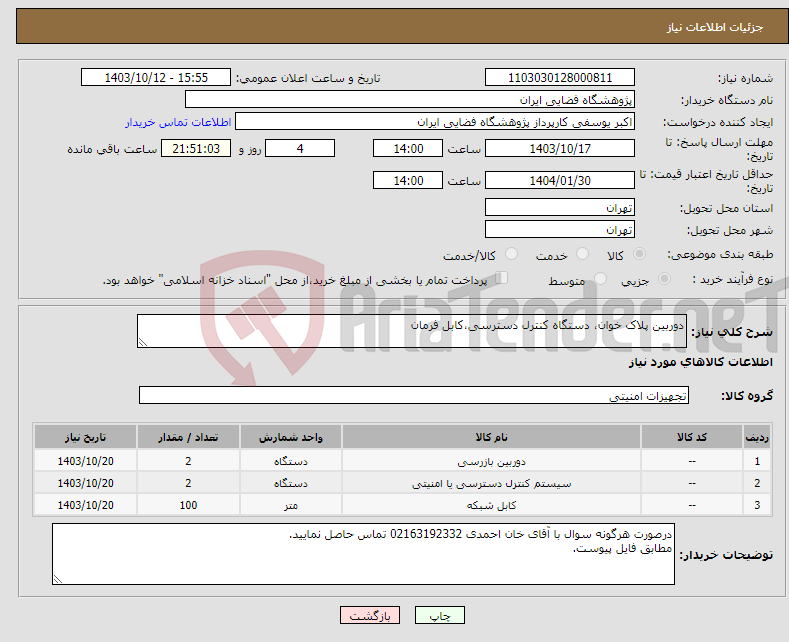The image size is (789, 642).
Task: Click the واحد شمارش column header
Action: coord(291,437)
